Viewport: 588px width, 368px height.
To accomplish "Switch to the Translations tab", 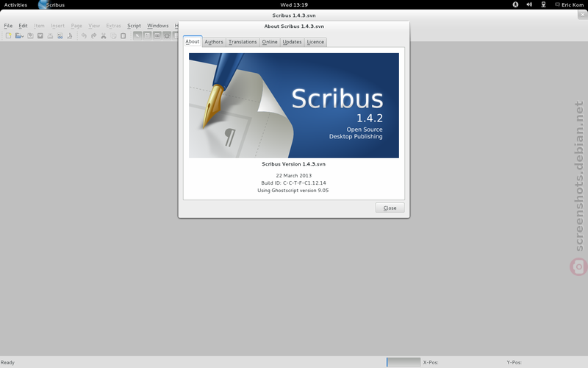I will (243, 42).
